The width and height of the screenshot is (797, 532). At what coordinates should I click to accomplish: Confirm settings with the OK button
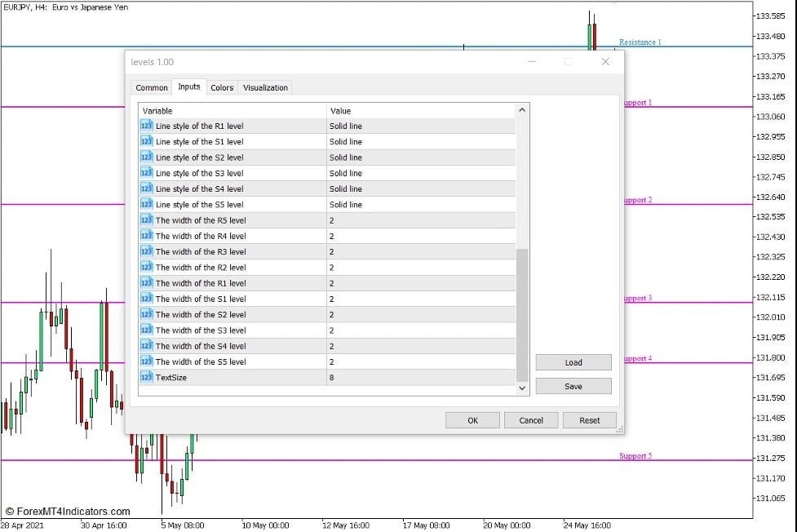(472, 419)
